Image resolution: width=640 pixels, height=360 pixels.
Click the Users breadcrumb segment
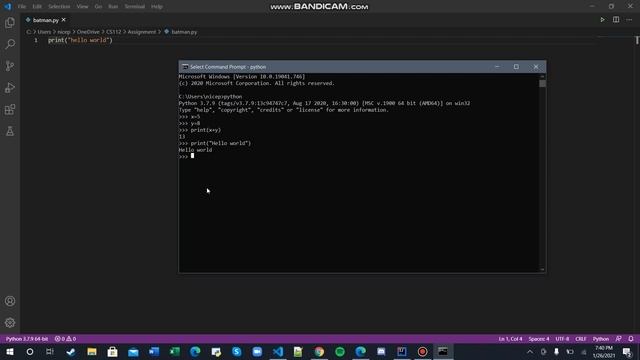click(44, 32)
